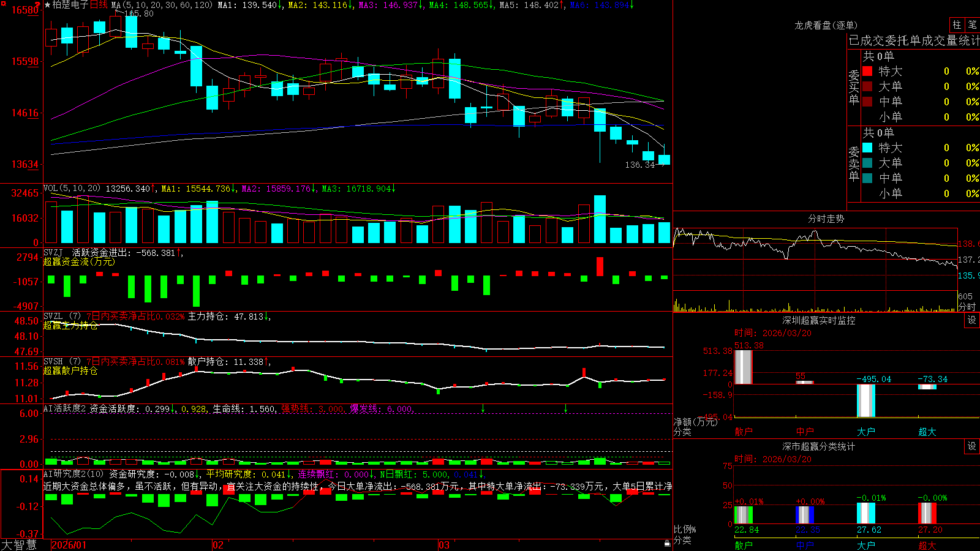This screenshot has height=551, width=980.
Task: Click the blue 中户 22.35 bar in 分类统计
Action: (805, 515)
